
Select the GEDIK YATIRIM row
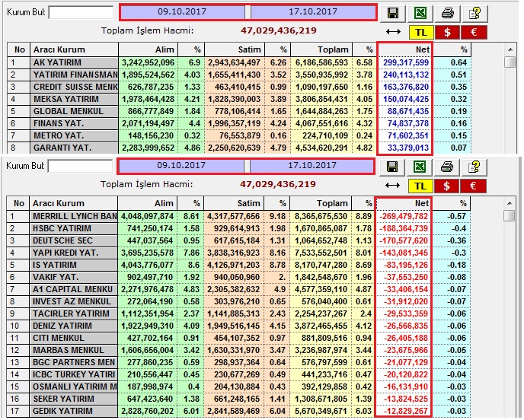point(238,411)
